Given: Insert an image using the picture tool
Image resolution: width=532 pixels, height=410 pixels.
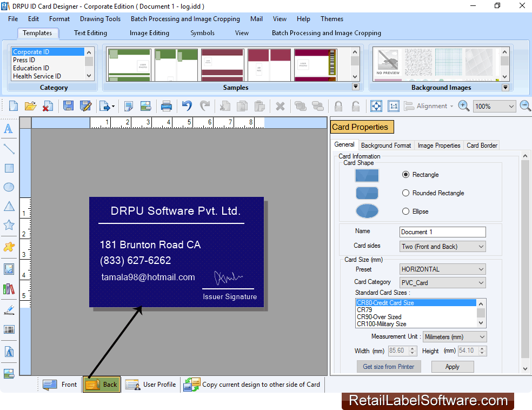Looking at the screenshot, I should [x=9, y=268].
